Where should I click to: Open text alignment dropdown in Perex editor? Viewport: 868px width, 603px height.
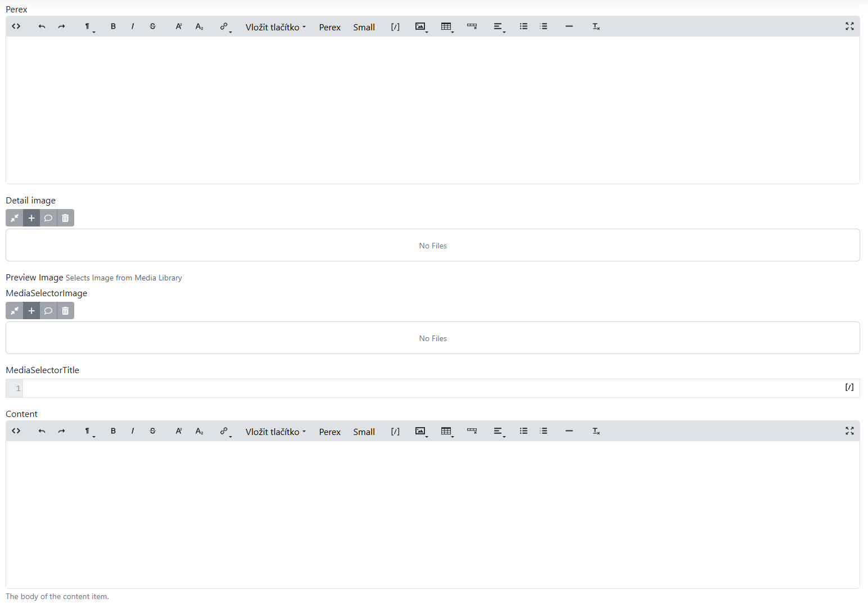pos(499,26)
